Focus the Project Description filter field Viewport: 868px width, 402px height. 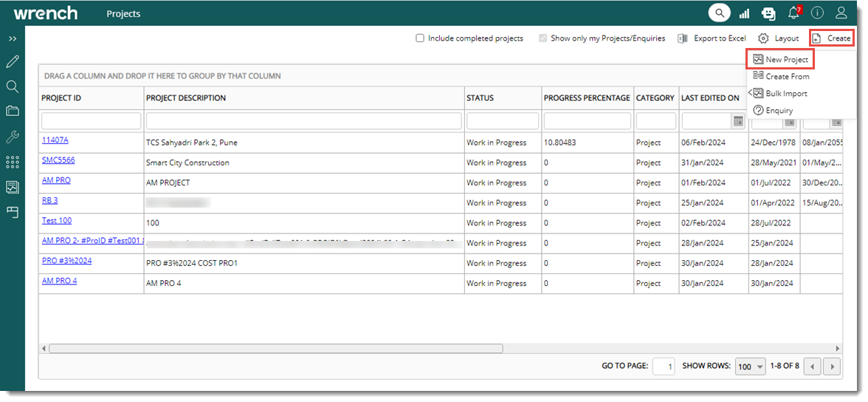pyautogui.click(x=304, y=121)
